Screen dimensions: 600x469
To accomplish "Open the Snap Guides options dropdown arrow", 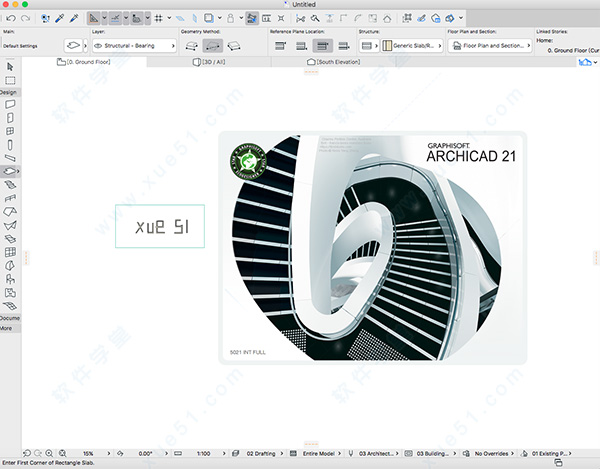I will click(126, 18).
